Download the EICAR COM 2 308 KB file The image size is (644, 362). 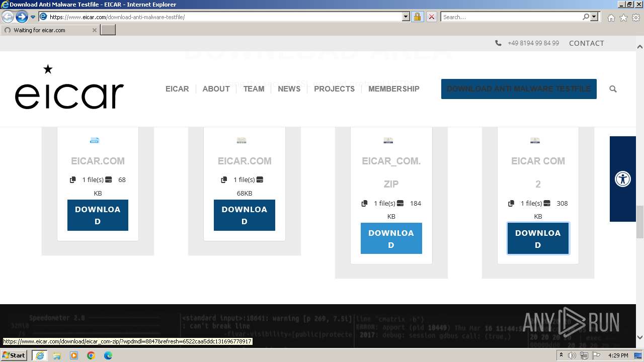[x=538, y=239]
